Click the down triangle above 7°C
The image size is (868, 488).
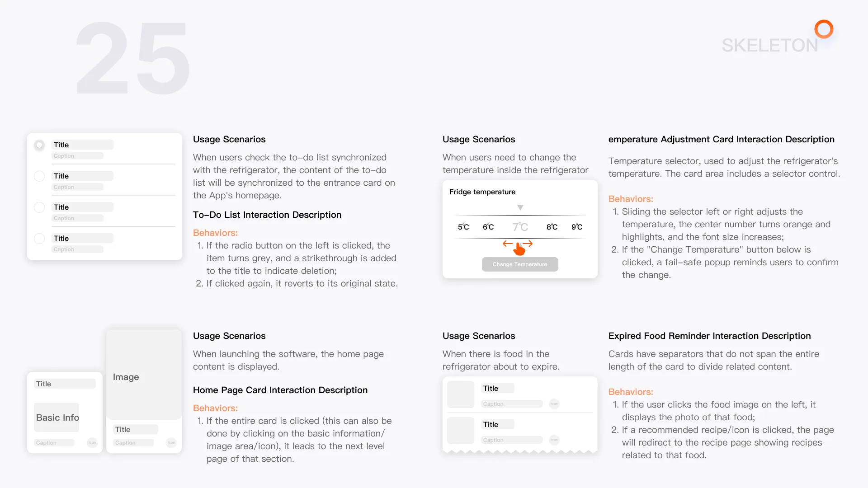[520, 208]
